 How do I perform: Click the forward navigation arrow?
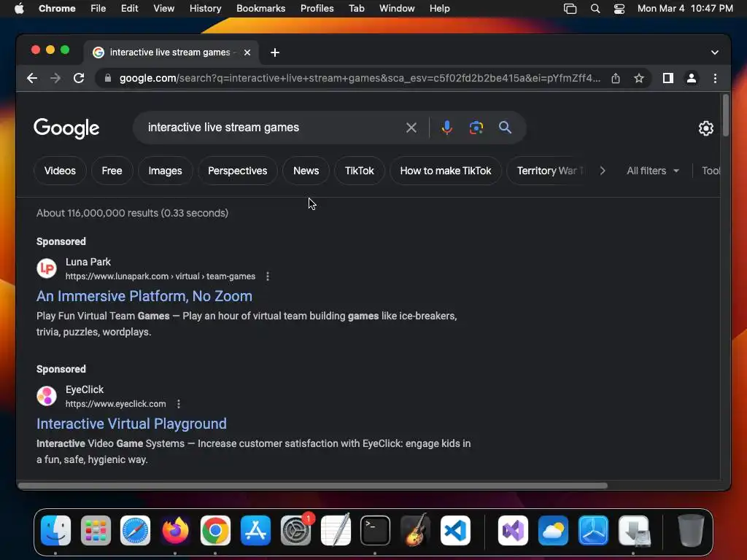55,78
